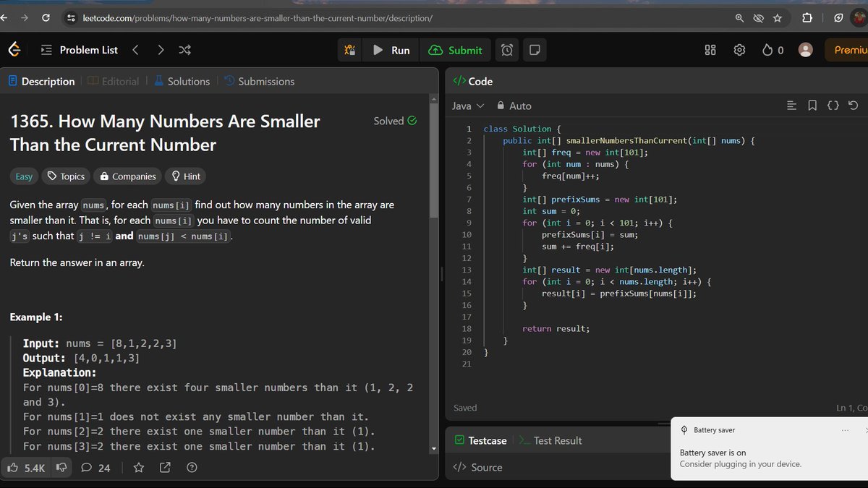Switch to the Solutions tab

[x=182, y=81]
